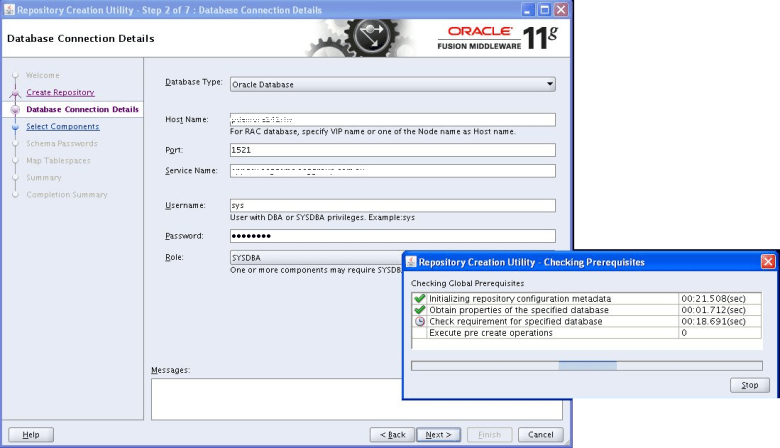The height and width of the screenshot is (448, 780).
Task: Click the Service Name input field
Action: [392, 170]
